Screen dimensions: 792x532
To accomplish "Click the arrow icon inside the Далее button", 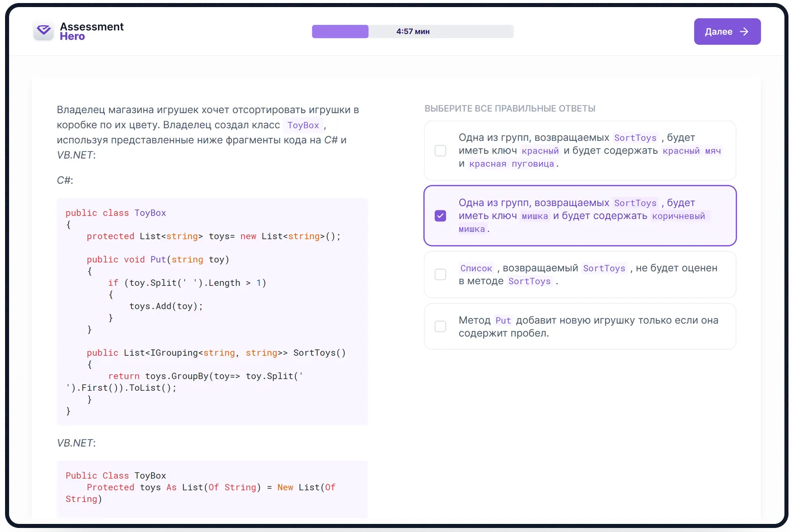I will tap(744, 32).
